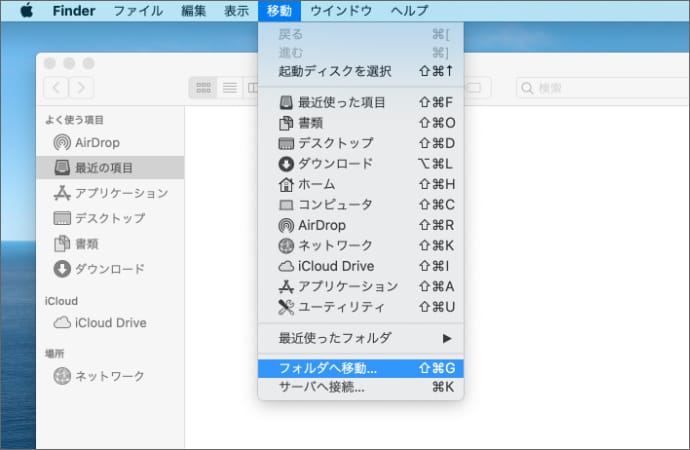Switch to list view in toolbar
This screenshot has height=450, width=690.
(229, 88)
